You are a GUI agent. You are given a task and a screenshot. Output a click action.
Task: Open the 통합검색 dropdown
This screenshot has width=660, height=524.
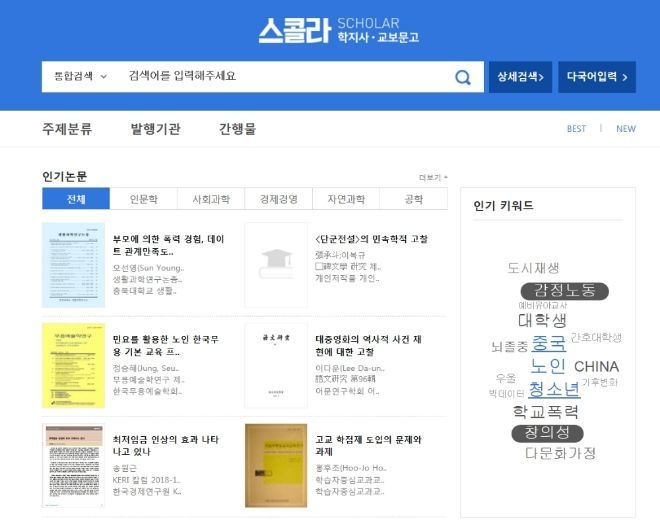pos(80,76)
